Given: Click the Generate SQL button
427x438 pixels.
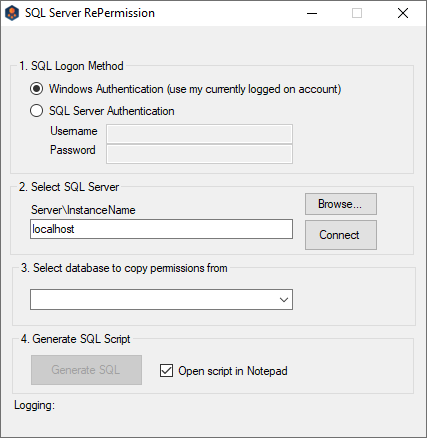Looking at the screenshot, I should click(86, 370).
